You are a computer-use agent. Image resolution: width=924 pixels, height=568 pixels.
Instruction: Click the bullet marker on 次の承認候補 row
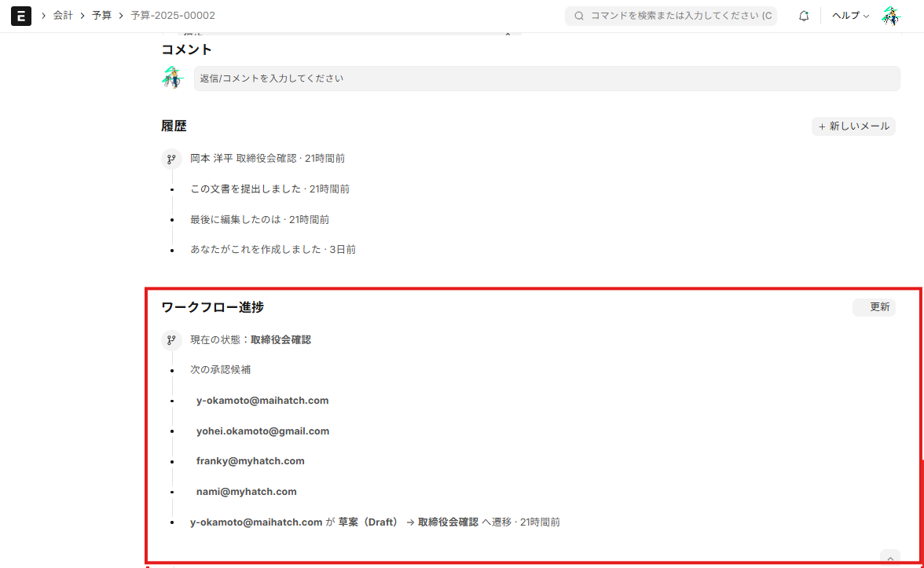(x=171, y=369)
